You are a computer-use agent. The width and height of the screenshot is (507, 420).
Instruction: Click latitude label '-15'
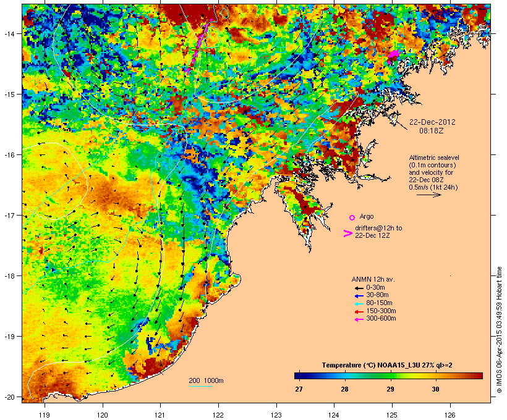(9, 94)
